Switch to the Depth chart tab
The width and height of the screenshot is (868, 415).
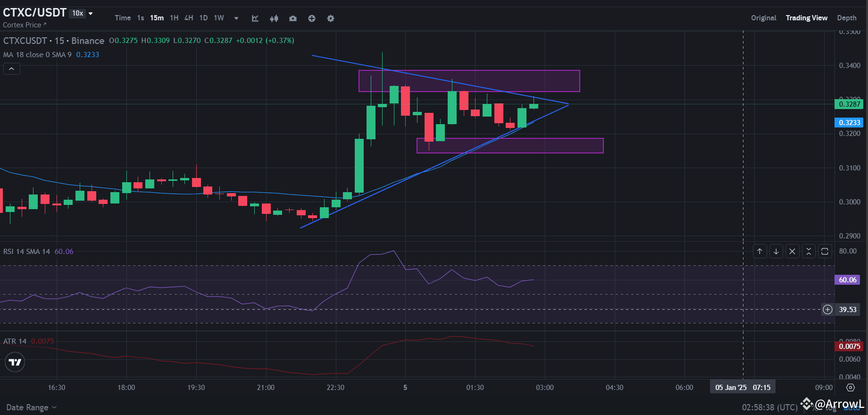tap(847, 18)
